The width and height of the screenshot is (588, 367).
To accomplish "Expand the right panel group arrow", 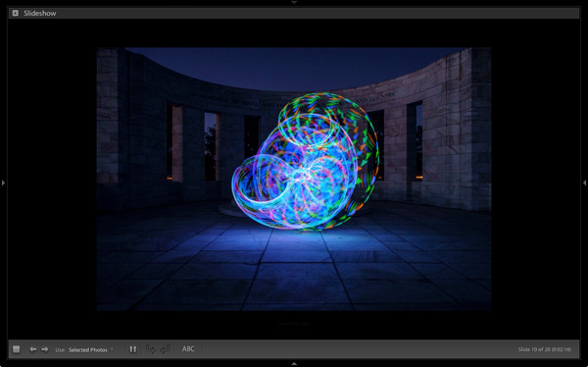I will coord(585,183).
